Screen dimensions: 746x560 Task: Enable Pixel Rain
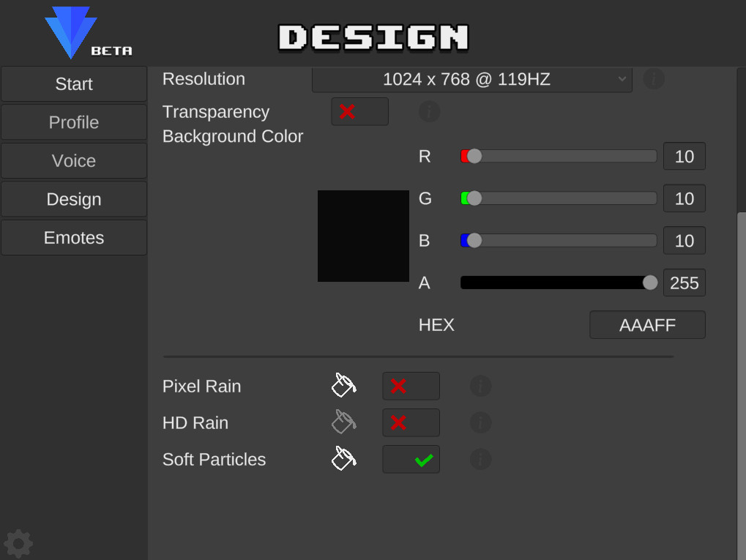[411, 386]
